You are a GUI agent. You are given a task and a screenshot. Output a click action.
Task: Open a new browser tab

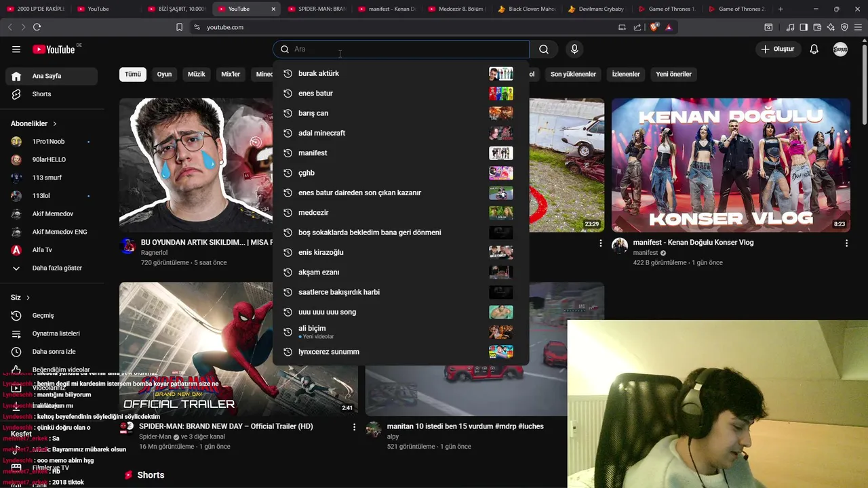tap(781, 9)
